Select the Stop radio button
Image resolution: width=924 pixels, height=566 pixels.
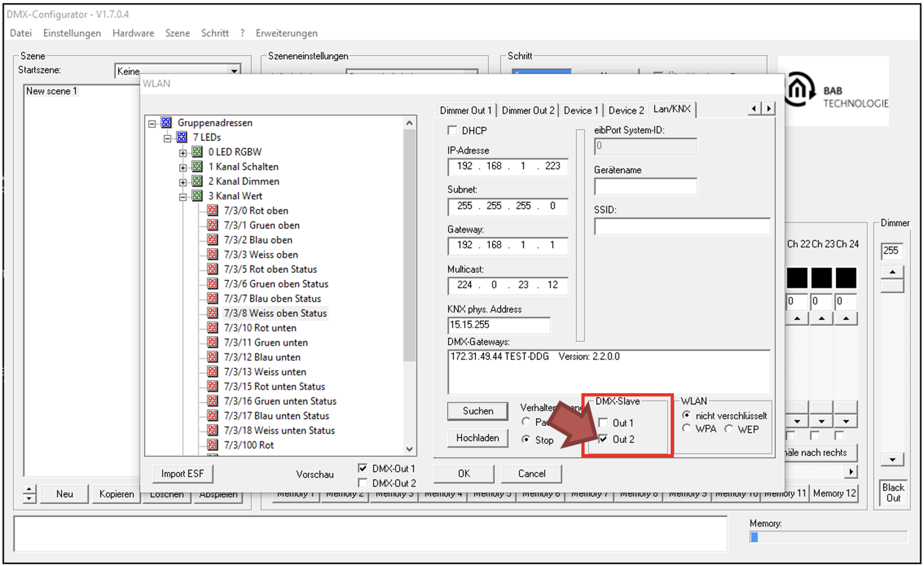(x=526, y=439)
